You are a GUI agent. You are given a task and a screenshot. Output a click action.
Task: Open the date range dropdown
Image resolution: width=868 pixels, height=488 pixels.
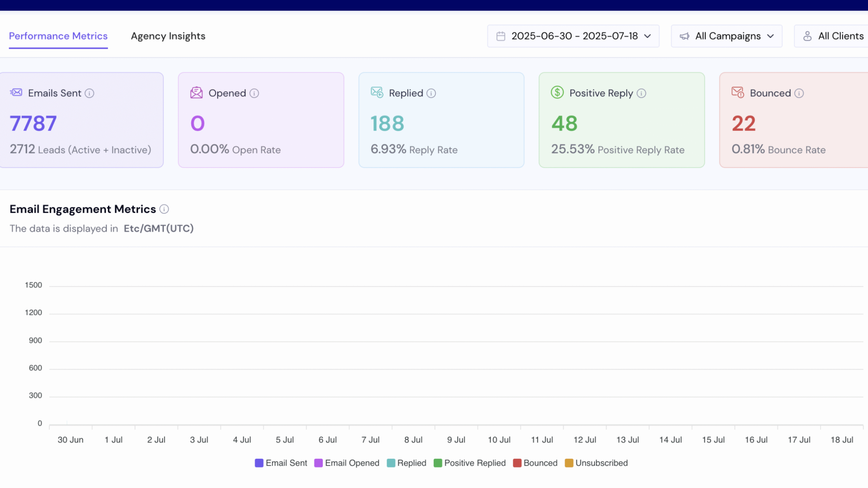coord(573,36)
